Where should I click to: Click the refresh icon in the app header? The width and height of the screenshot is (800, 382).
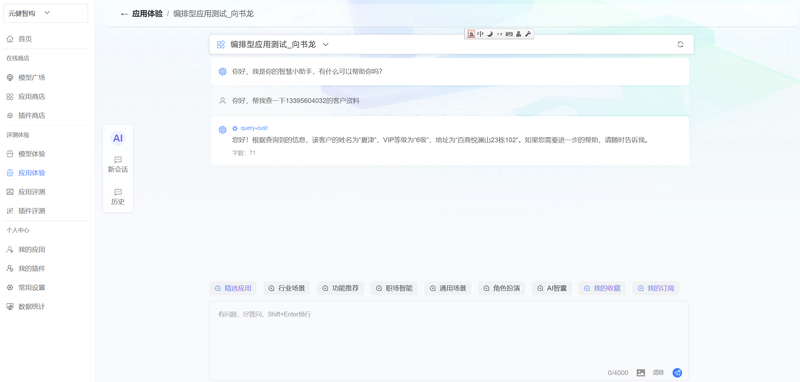tap(680, 44)
